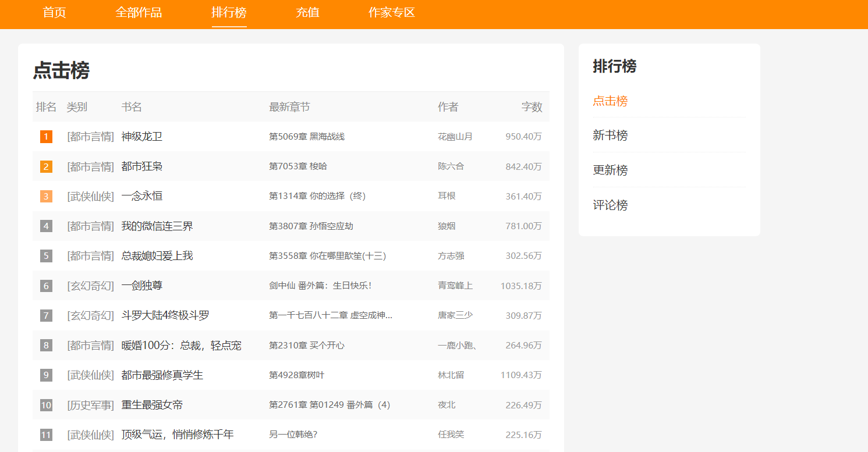Open chapter 第7053章 梭哈
868x452 pixels.
pos(298,166)
